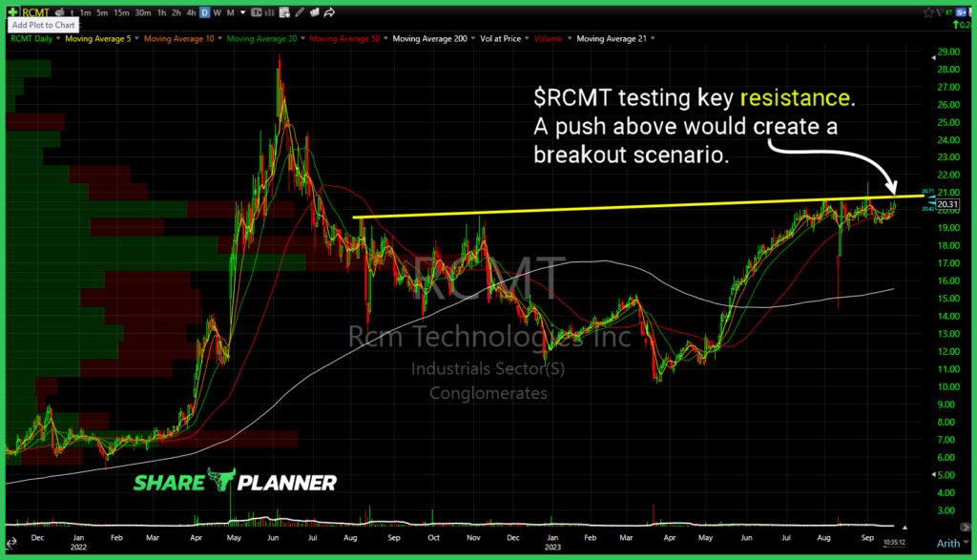Viewport: 977px width, 560px height.
Task: Select the tick 't' timeframe
Action: click(73, 13)
